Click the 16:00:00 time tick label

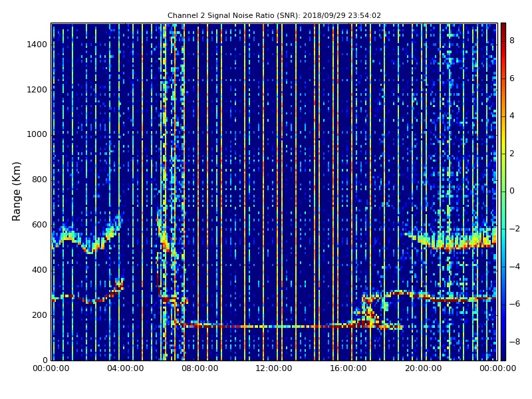(348, 368)
